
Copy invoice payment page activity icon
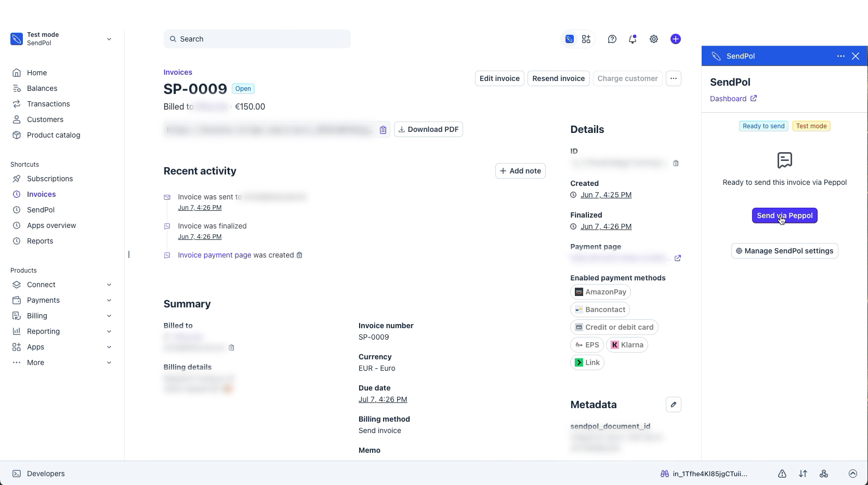pos(299,255)
